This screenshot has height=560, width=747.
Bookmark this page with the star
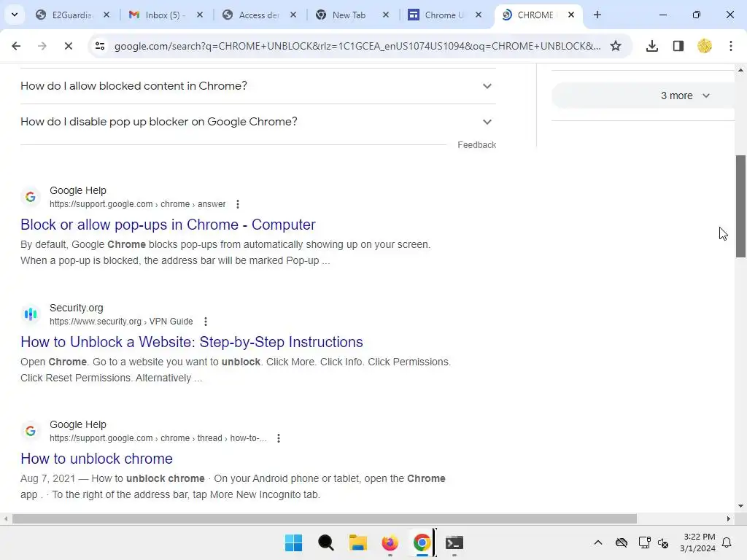[616, 46]
